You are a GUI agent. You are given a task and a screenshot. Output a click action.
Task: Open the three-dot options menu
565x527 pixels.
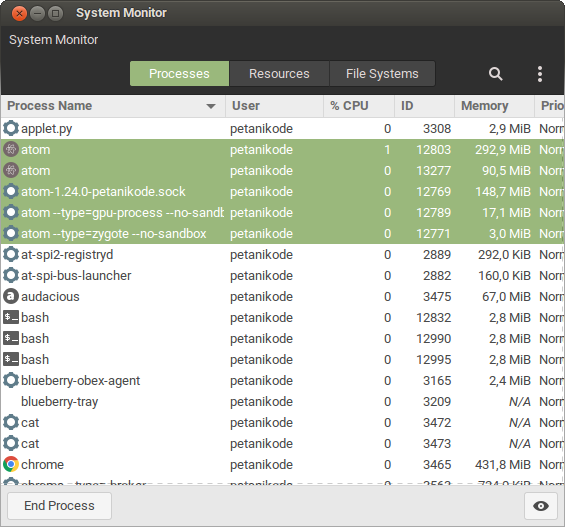coord(539,74)
